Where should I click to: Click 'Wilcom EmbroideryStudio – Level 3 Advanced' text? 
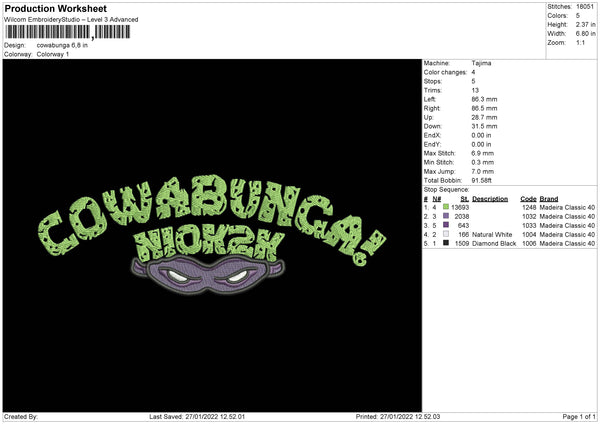(71, 20)
